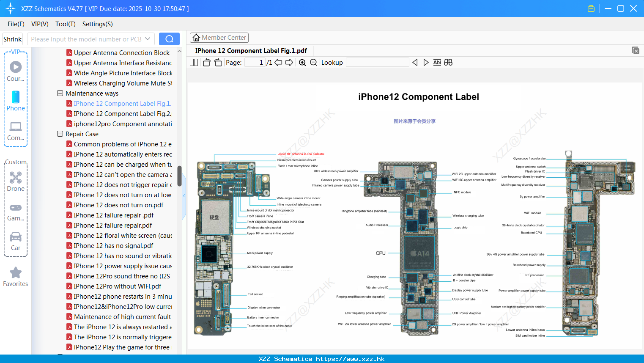The height and width of the screenshot is (363, 644).
Task: Open Maintenance of high current fault file
Action: coord(119,316)
